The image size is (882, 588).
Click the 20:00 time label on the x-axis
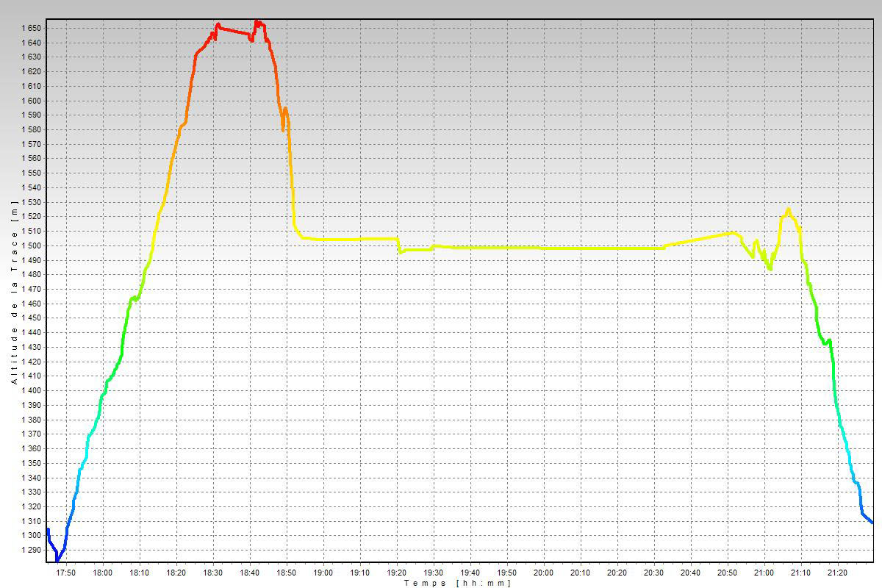tap(544, 573)
